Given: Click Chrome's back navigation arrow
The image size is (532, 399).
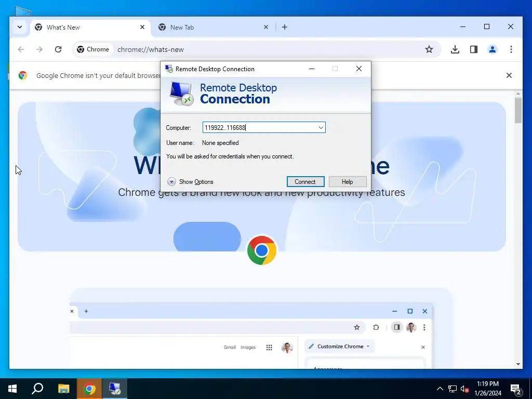Looking at the screenshot, I should [21, 49].
